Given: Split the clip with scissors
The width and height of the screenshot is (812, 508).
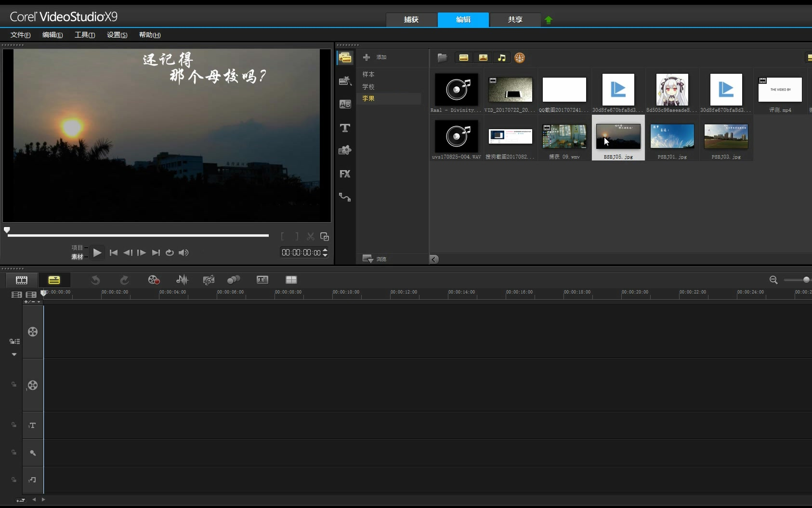Looking at the screenshot, I should click(311, 237).
